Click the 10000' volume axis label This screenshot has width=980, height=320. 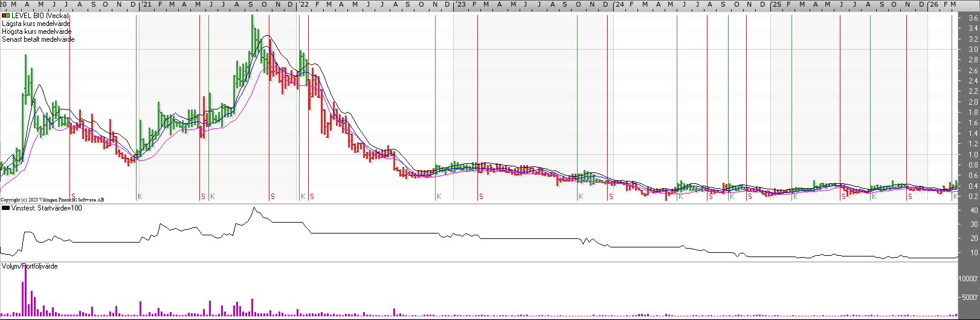(x=968, y=279)
